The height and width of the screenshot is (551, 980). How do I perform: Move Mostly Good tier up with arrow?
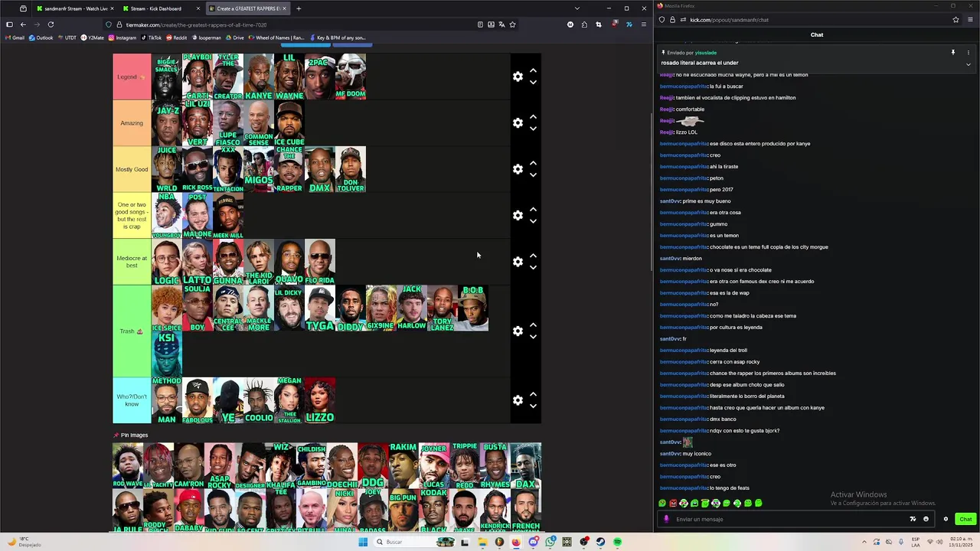pyautogui.click(x=533, y=163)
